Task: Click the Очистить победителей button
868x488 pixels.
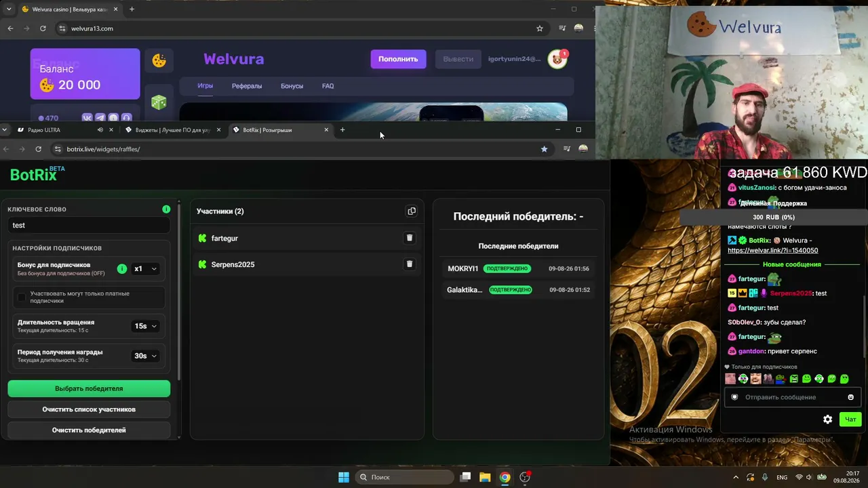Action: click(89, 430)
